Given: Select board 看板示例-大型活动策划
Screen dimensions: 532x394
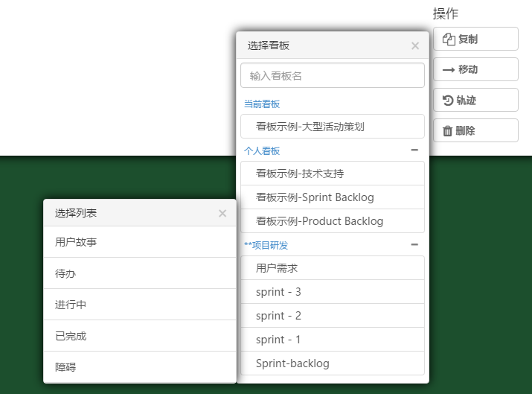Looking at the screenshot, I should click(332, 127).
